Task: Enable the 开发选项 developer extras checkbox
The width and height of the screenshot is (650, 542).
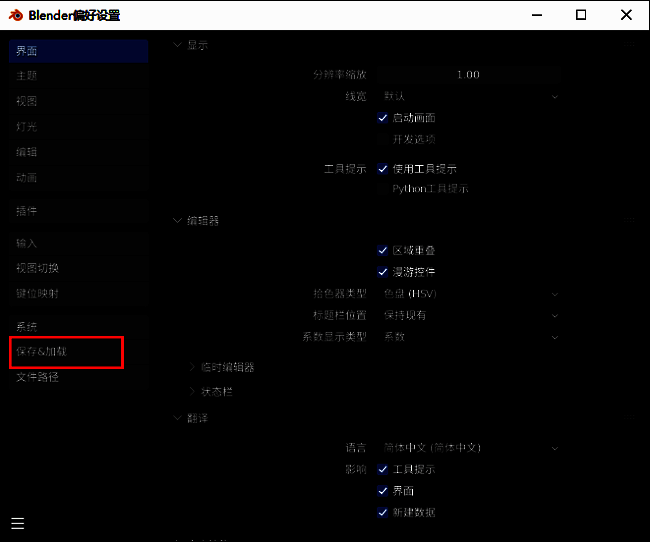Action: tap(383, 139)
